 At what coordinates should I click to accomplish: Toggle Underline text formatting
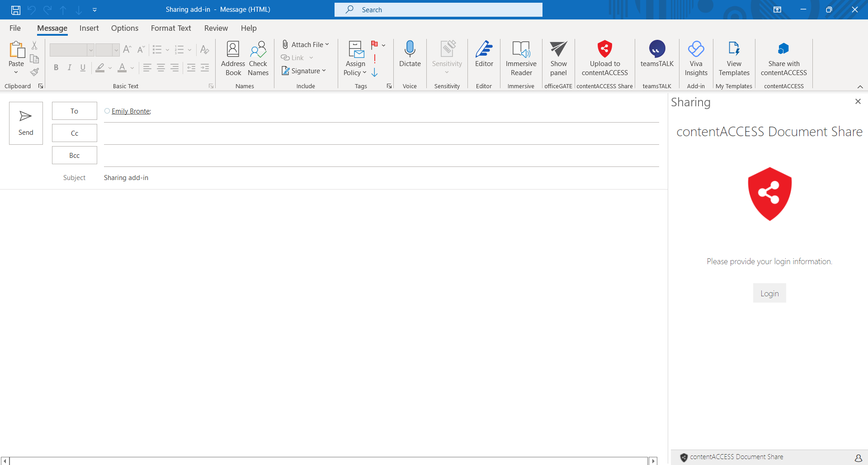point(83,68)
